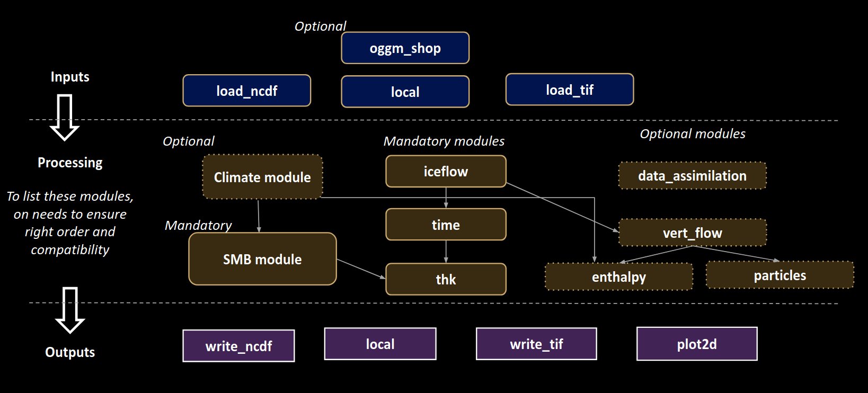
Task: Click the Optional label above oggm_shop
Action: (x=320, y=26)
